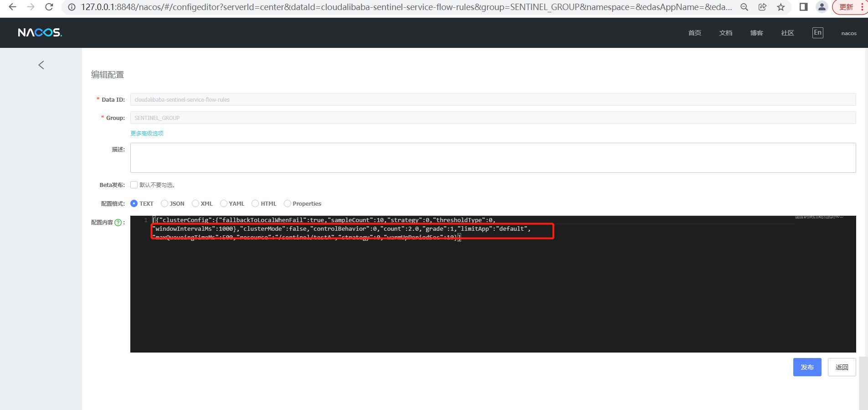This screenshot has height=410, width=868.
Task: Open the zoom magnifier icon in address bar
Action: click(744, 7)
